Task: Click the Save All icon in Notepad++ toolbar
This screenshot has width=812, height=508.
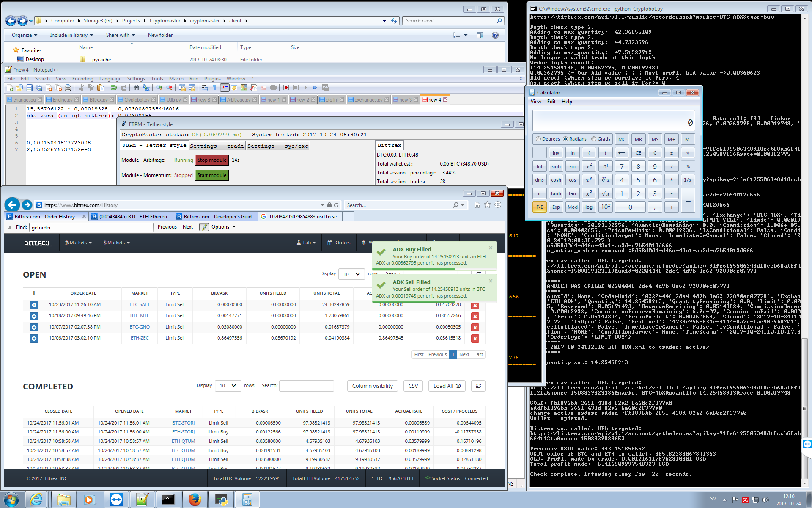Action: point(39,88)
